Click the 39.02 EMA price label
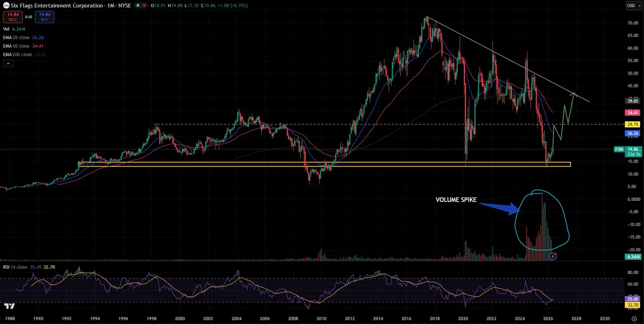The height and width of the screenshot is (324, 644). pos(633,101)
